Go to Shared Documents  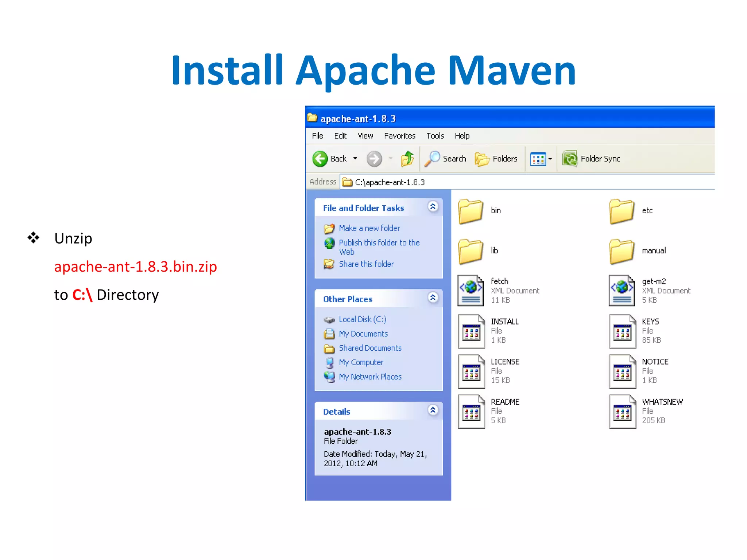click(370, 348)
